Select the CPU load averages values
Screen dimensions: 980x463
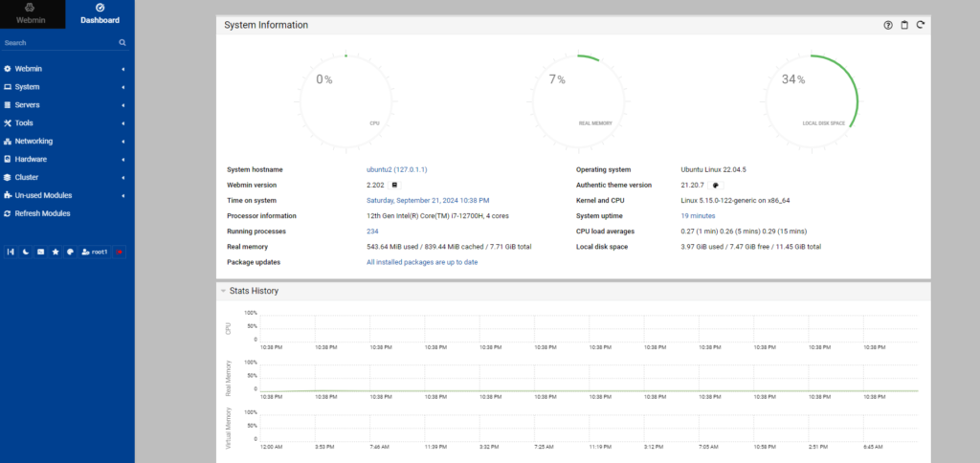[744, 231]
